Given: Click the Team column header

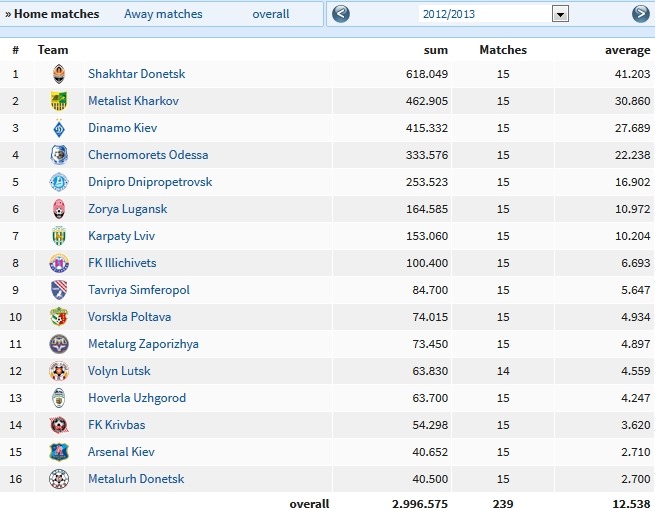Looking at the screenshot, I should pos(53,50).
